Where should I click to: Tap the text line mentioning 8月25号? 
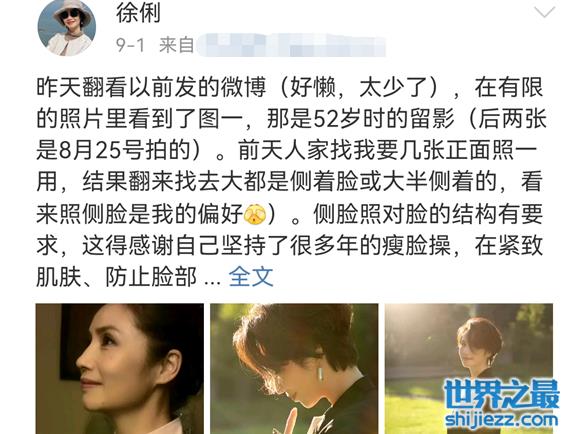pyautogui.click(x=286, y=150)
